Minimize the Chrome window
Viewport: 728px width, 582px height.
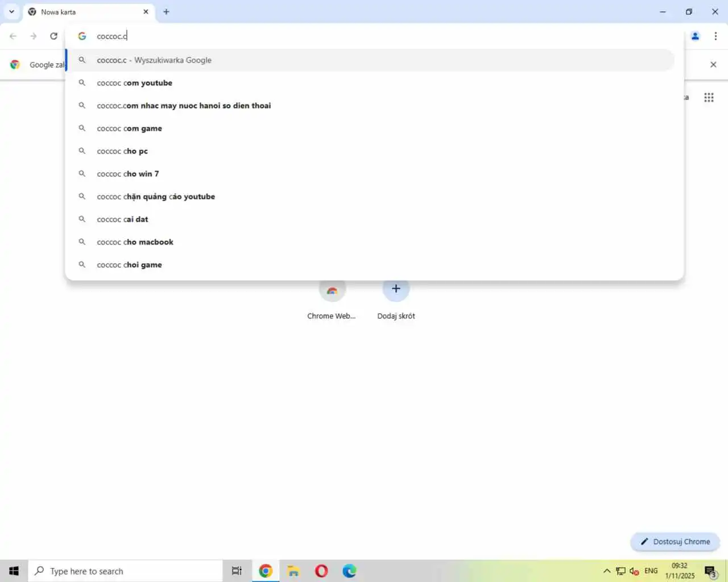[x=663, y=11]
